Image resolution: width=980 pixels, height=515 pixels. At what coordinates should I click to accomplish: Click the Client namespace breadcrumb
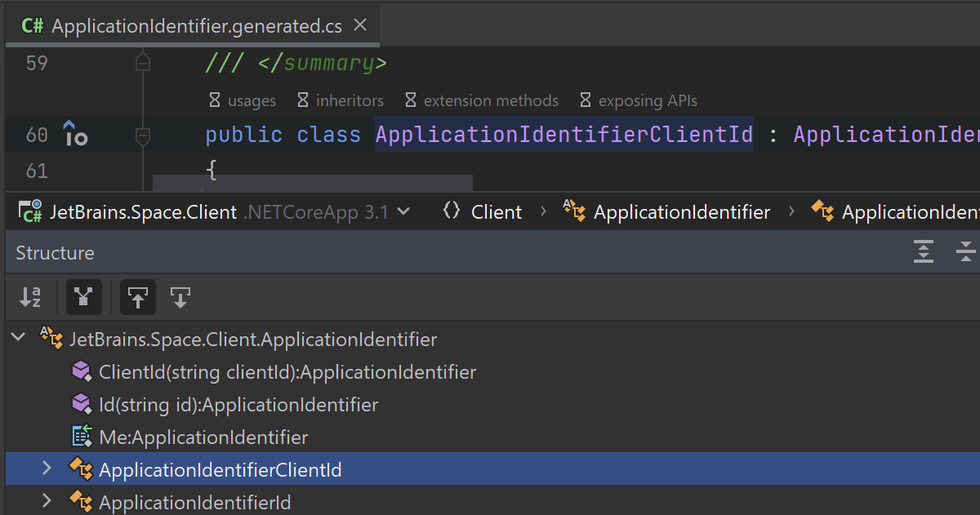pyautogui.click(x=496, y=212)
